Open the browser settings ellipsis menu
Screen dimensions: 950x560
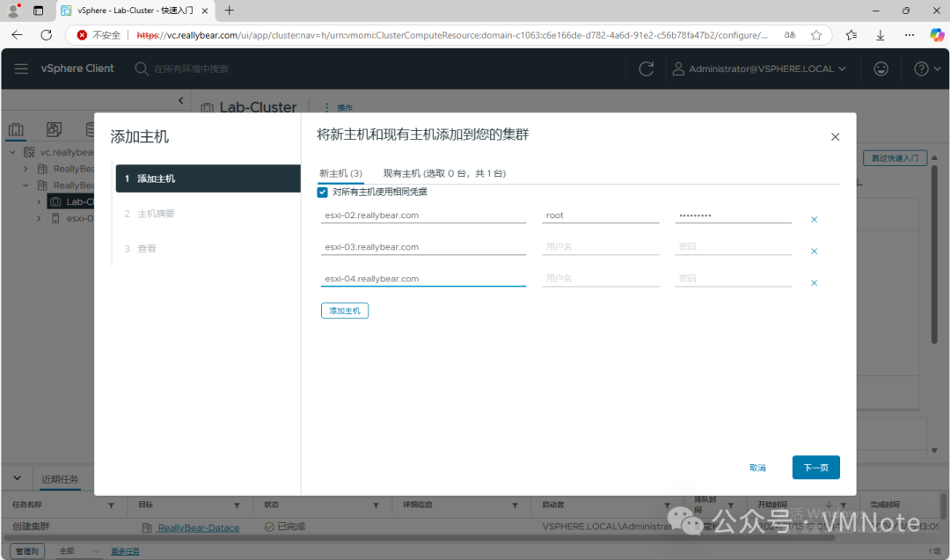(910, 35)
